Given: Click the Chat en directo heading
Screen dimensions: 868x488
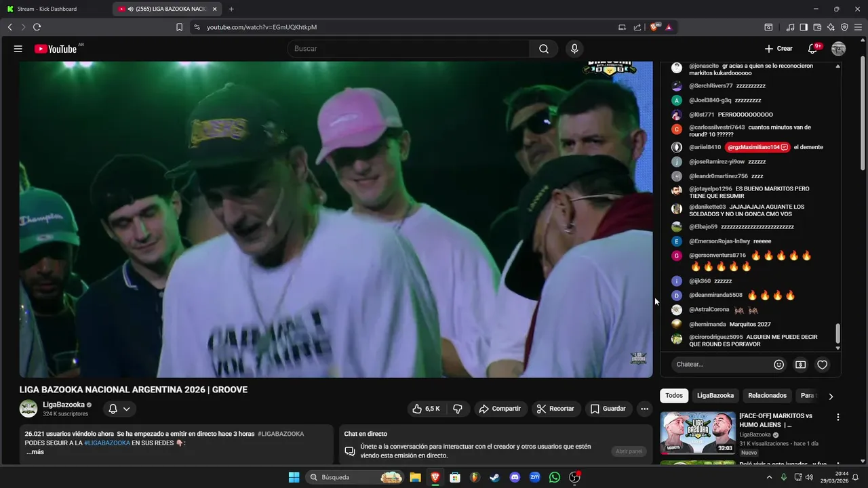Looking at the screenshot, I should 366,434.
